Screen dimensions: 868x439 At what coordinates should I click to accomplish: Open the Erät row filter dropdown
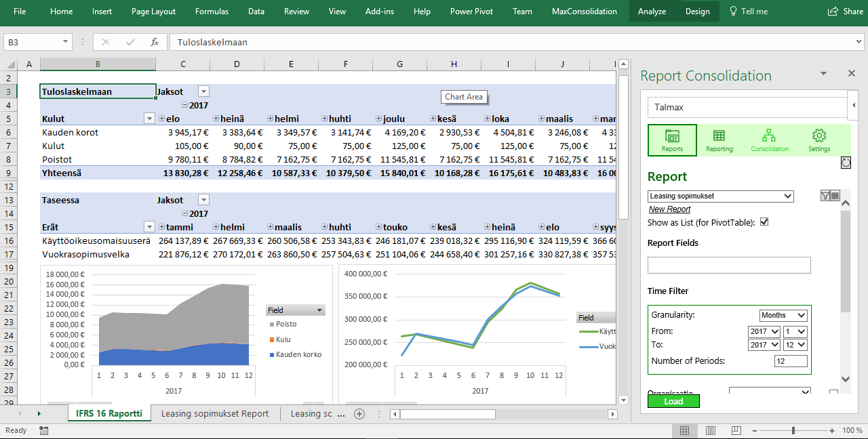pos(150,227)
